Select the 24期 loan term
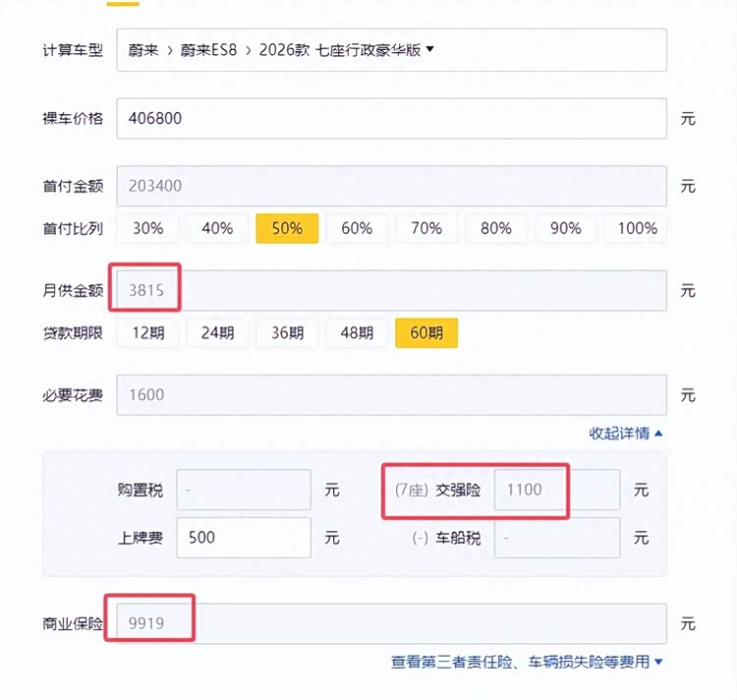 [217, 332]
